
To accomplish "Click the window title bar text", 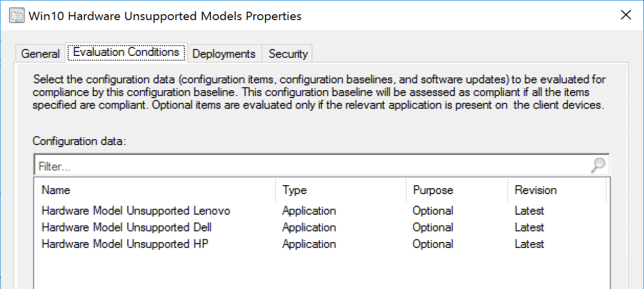I will [165, 16].
